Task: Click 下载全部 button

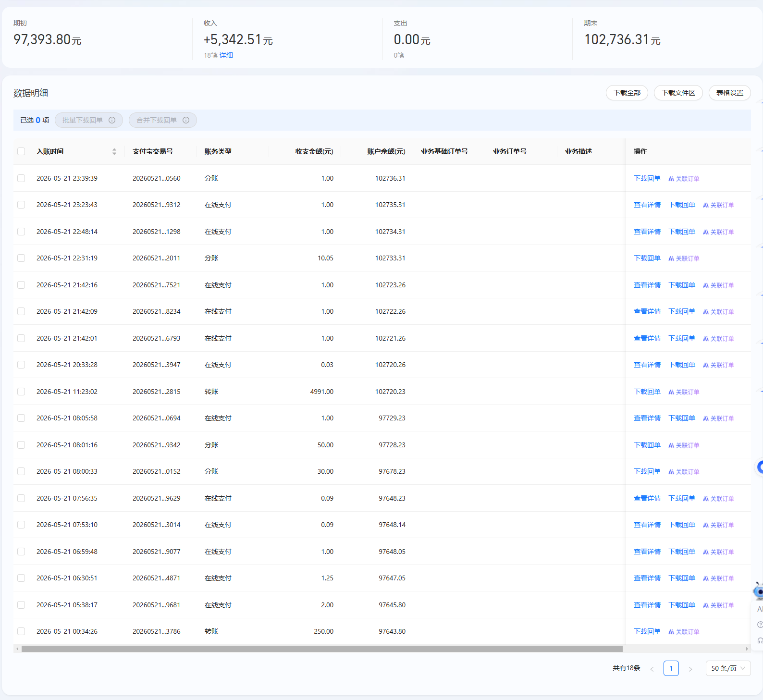Action: click(627, 93)
